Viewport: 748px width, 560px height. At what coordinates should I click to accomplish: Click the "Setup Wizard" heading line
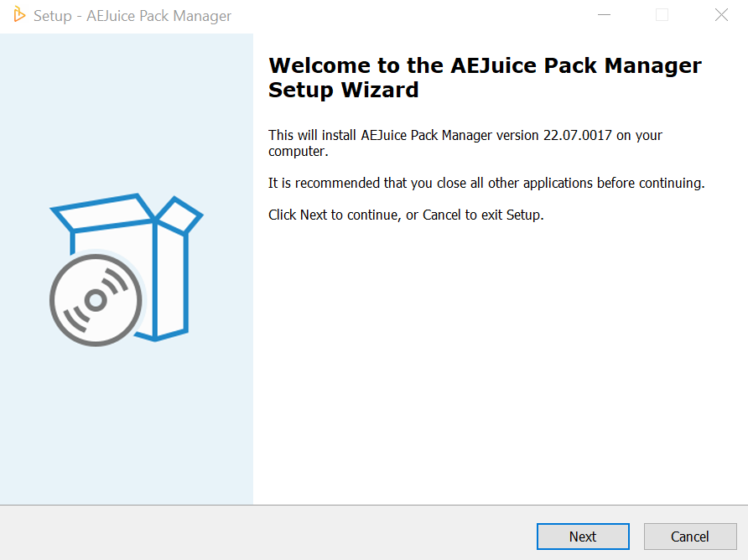[x=343, y=90]
